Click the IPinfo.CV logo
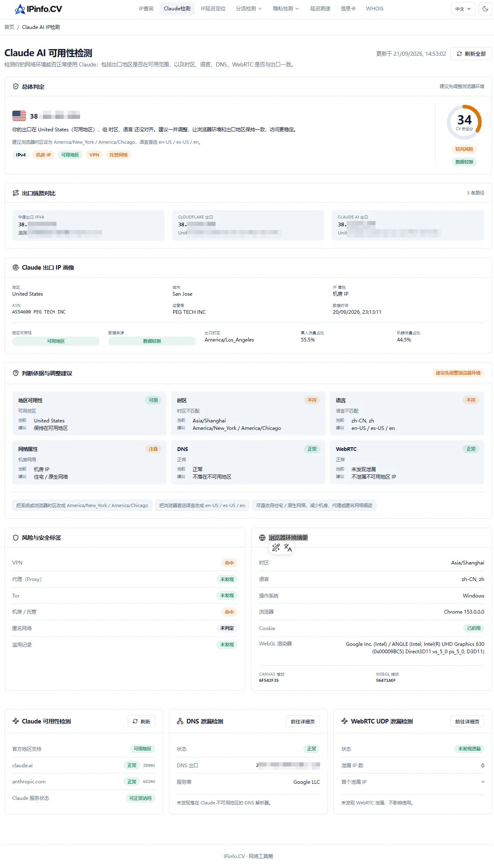Image resolution: width=494 pixels, height=868 pixels. pyautogui.click(x=38, y=9)
